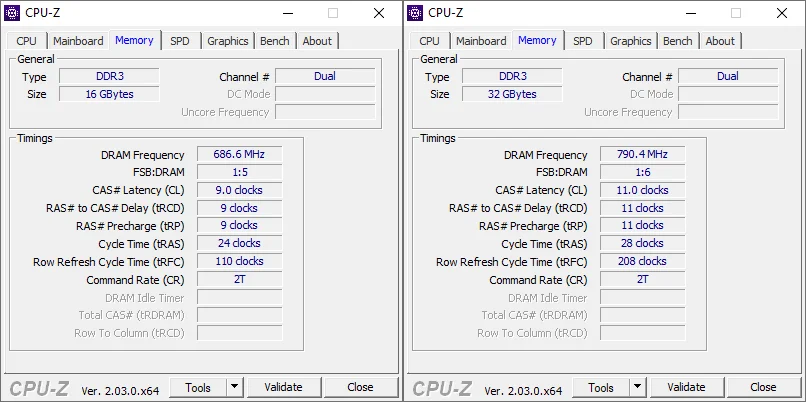The height and width of the screenshot is (402, 806).
Task: Minimize the left CPU-Z window
Action: (288, 13)
